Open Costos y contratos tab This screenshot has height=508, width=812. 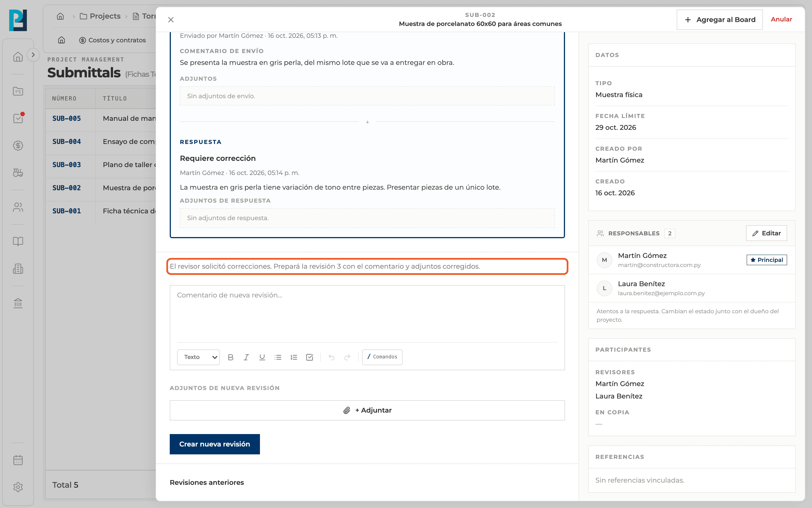click(x=112, y=40)
